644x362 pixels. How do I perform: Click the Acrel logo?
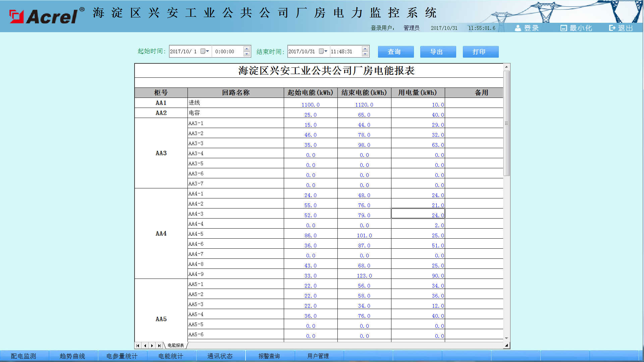point(47,16)
